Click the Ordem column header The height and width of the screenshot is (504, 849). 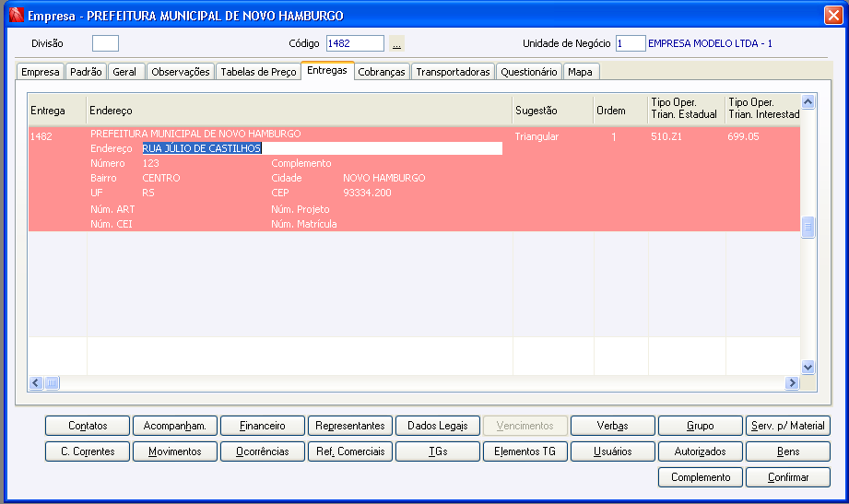pyautogui.click(x=620, y=111)
